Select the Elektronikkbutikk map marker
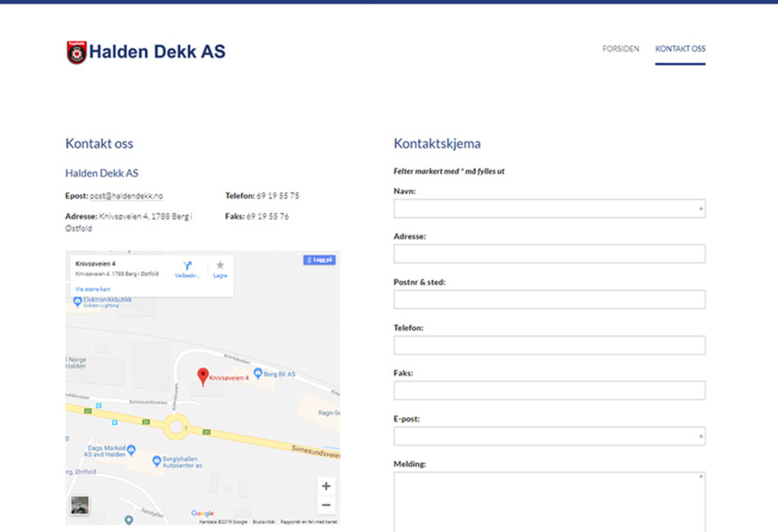The width and height of the screenshot is (778, 532). (x=77, y=301)
